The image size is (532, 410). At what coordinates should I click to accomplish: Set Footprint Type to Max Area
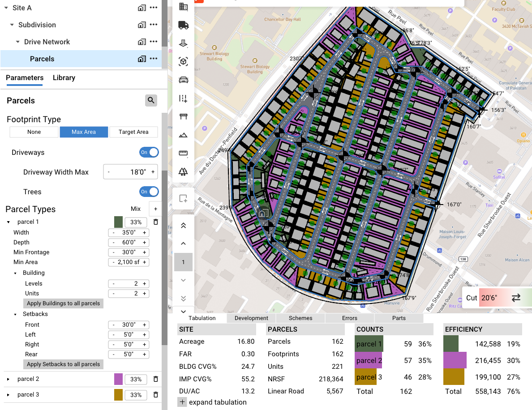(84, 132)
